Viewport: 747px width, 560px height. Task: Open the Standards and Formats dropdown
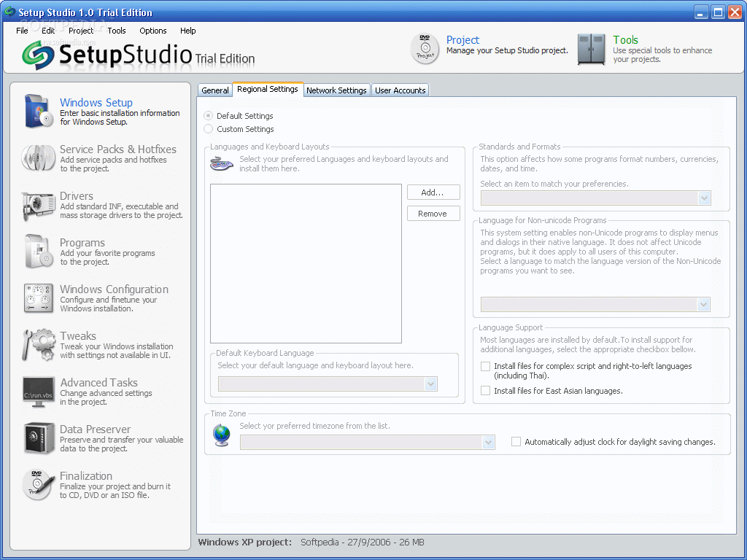(704, 198)
